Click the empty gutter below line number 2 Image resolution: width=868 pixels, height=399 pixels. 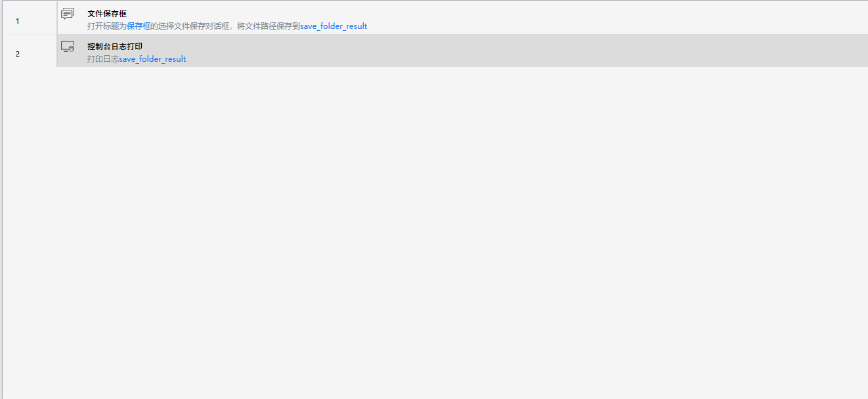29,197
